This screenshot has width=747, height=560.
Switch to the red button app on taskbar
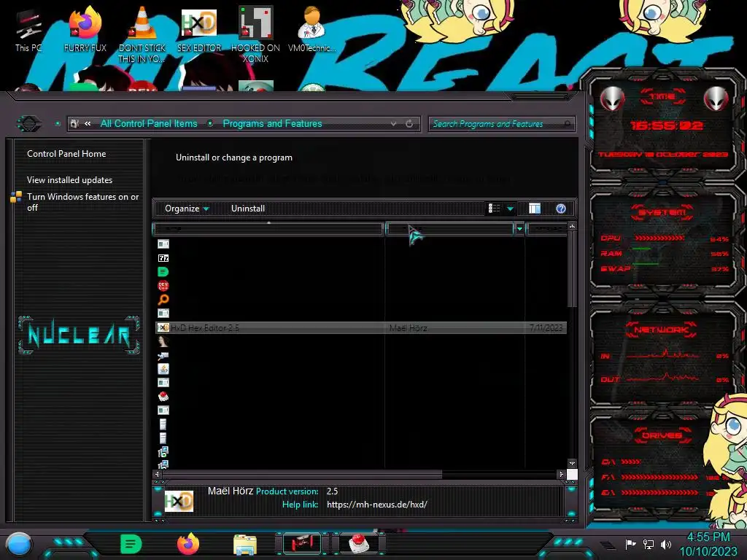coord(359,544)
